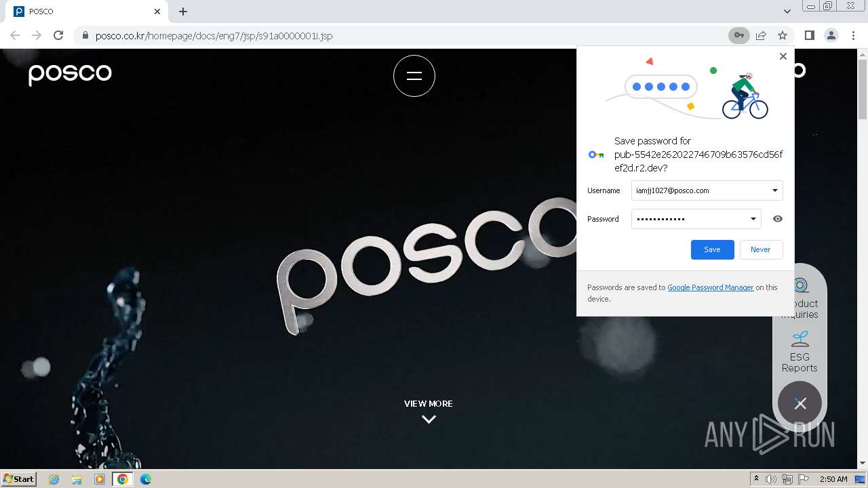Viewport: 868px width, 488px height.
Task: Click the Show desktop button
Action: (861, 479)
